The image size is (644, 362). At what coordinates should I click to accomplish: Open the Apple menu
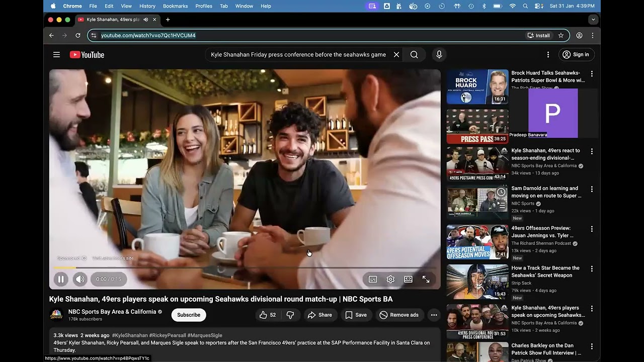[x=53, y=6]
